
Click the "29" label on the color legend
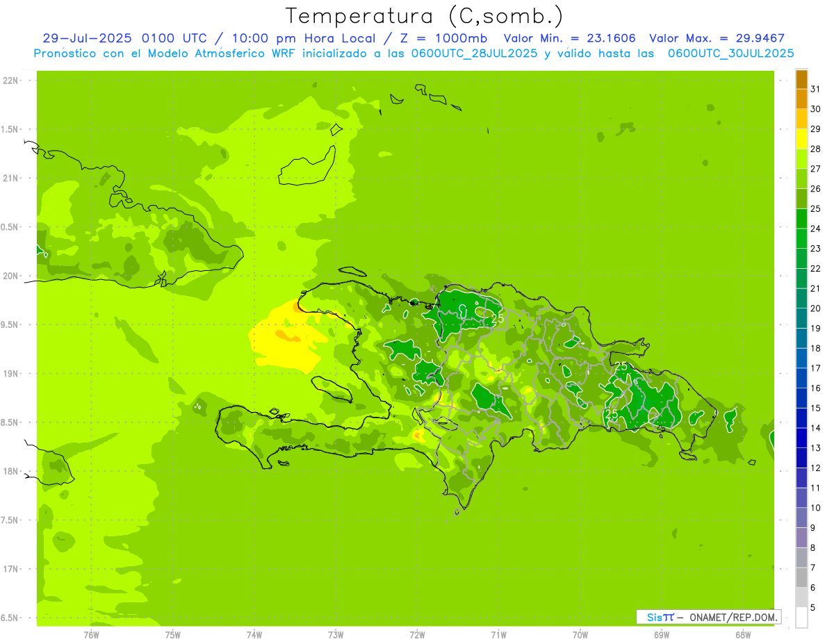point(815,129)
